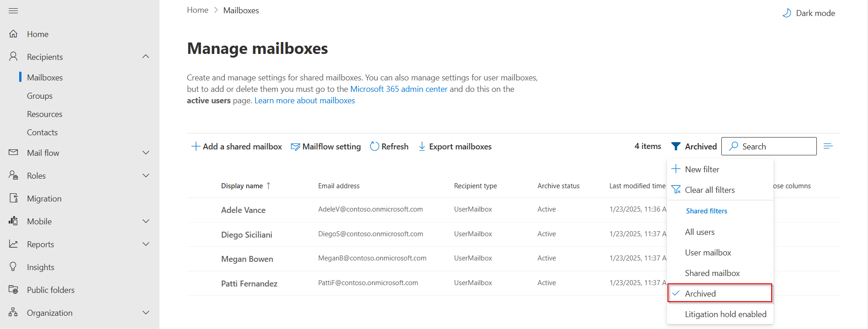
Task: Enable the Litigation hold enabled filter
Action: [x=725, y=314]
